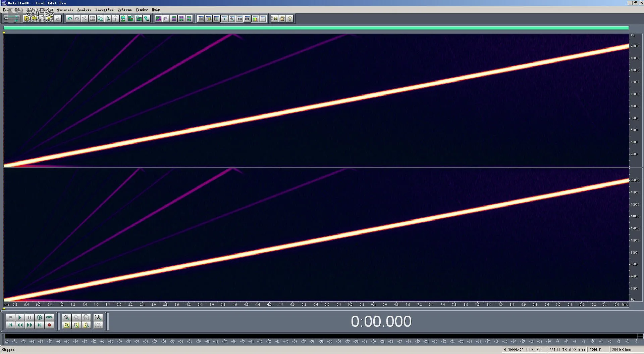Click the Undo arrow icon
Screen dimensions: 644x354
(69, 19)
